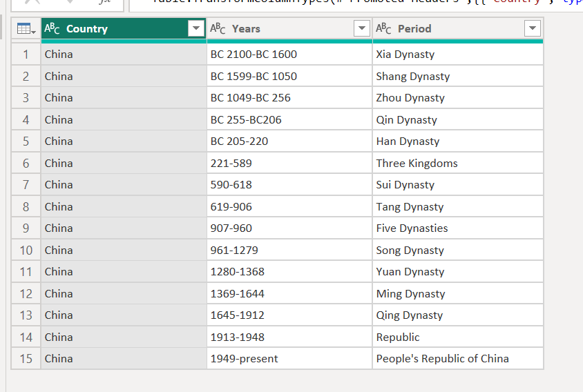The image size is (583, 392).
Task: Select row number 4
Action: (x=26, y=119)
